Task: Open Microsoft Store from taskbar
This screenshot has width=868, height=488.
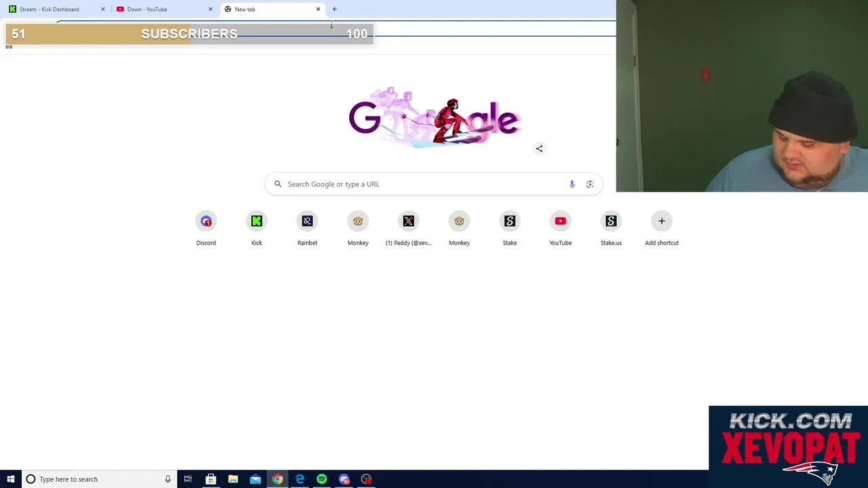Action: 211,479
